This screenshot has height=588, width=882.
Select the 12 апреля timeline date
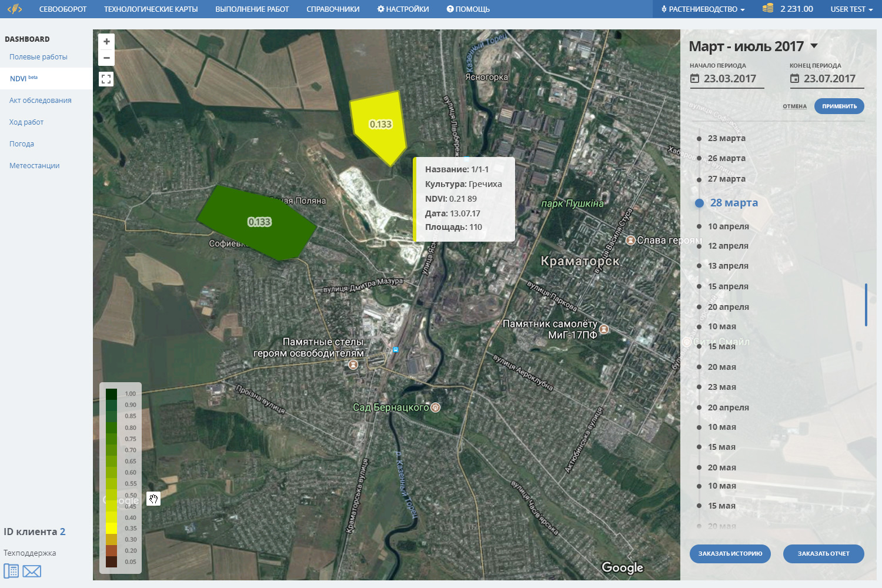point(729,246)
